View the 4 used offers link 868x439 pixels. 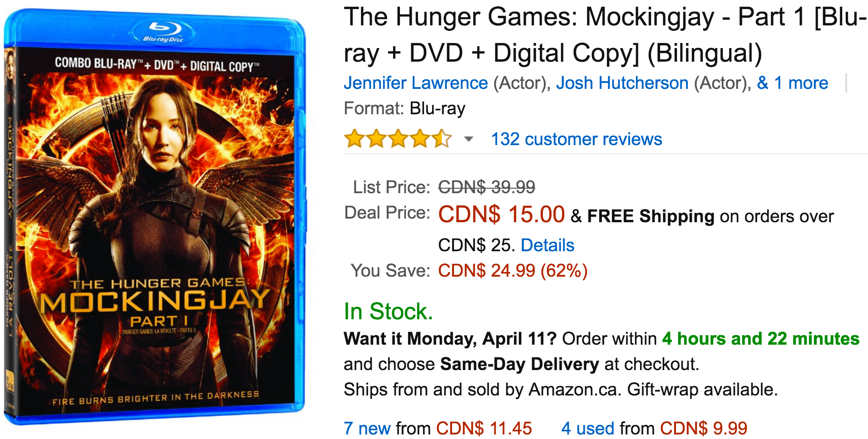coord(587,428)
